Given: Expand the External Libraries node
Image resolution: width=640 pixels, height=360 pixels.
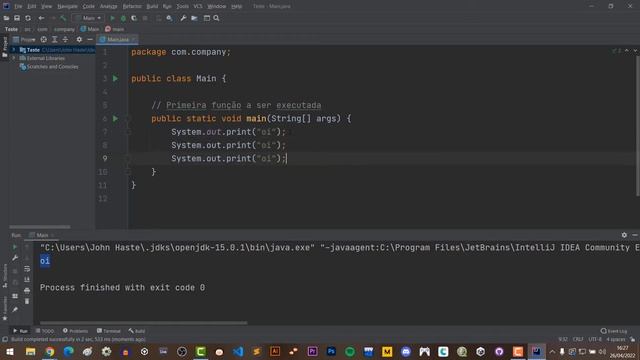Looking at the screenshot, I should point(13,58).
